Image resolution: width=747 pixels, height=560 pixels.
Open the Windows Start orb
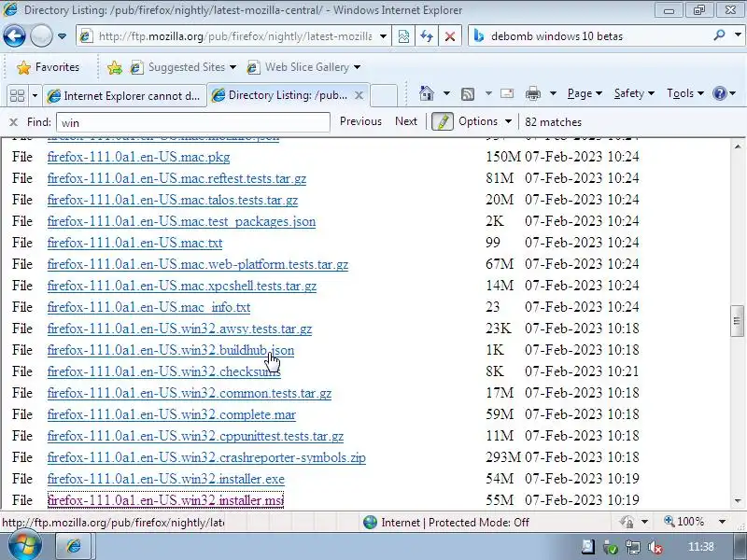(x=24, y=544)
